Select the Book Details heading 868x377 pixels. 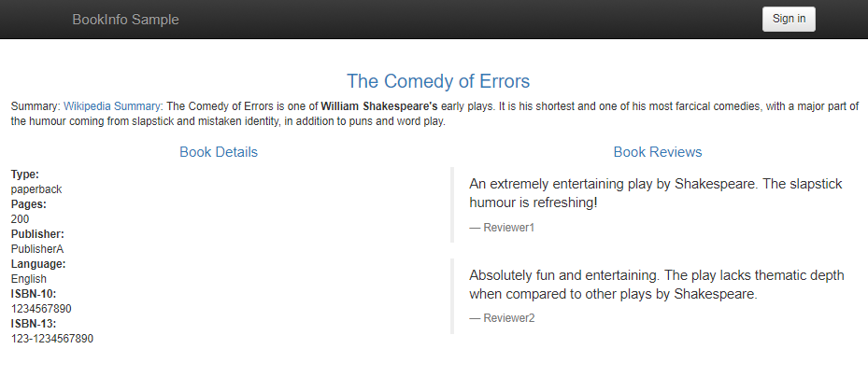click(x=219, y=152)
